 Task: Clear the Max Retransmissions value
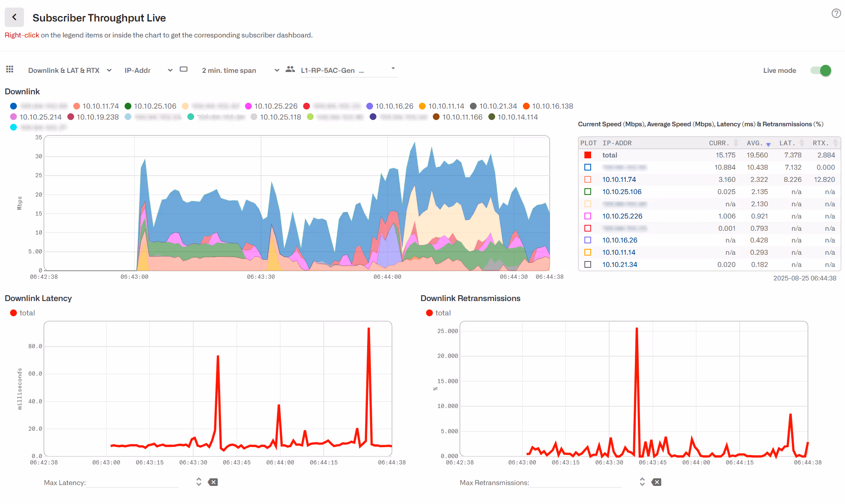(x=656, y=482)
